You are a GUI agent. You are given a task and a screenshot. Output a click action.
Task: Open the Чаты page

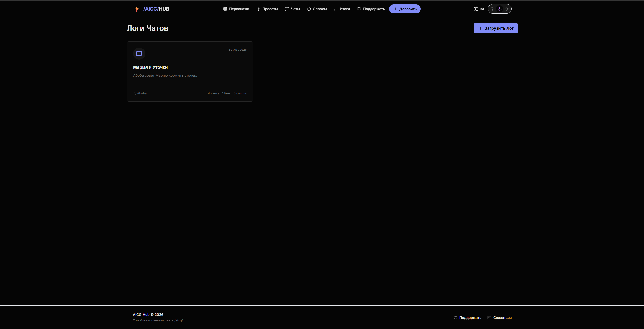click(292, 9)
